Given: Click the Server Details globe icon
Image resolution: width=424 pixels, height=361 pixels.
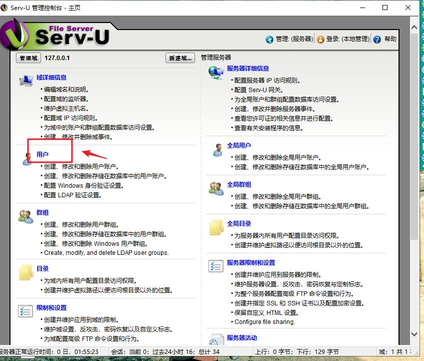Looking at the screenshot, I should tap(216, 72).
